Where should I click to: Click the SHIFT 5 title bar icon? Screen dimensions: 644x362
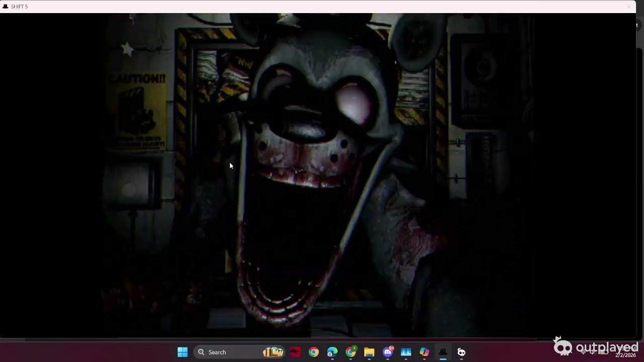pos(6,7)
